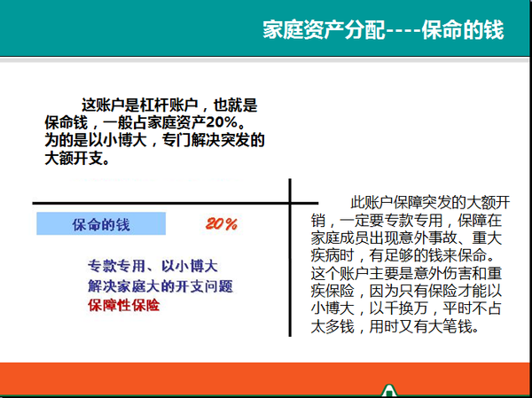Click the line 解决家庭大的开支问题
The width and height of the screenshot is (532, 398).
coord(160,286)
